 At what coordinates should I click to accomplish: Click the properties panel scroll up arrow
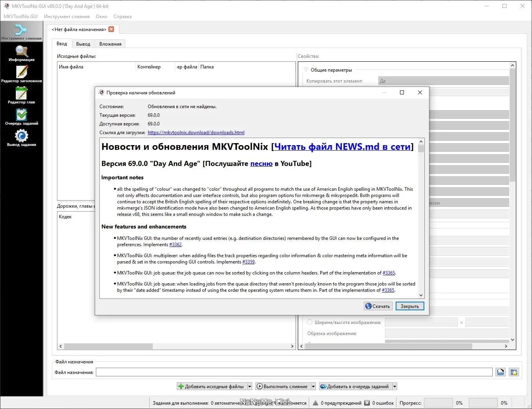512,65
